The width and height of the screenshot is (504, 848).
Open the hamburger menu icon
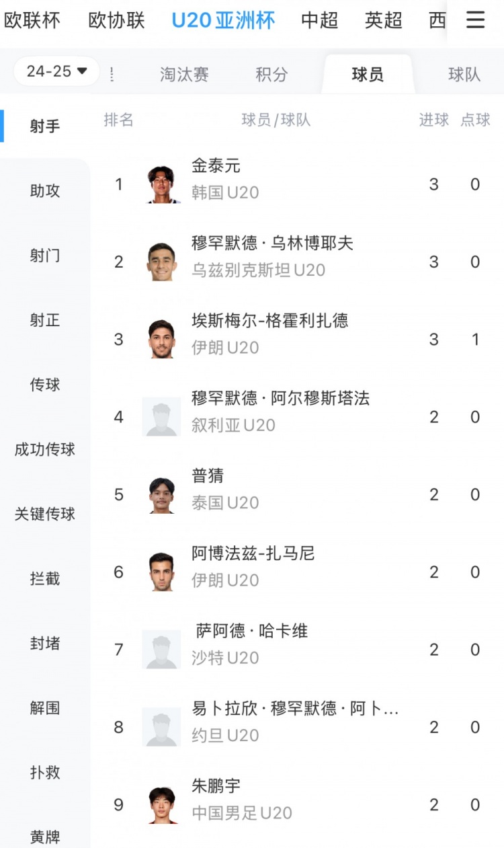pyautogui.click(x=475, y=20)
